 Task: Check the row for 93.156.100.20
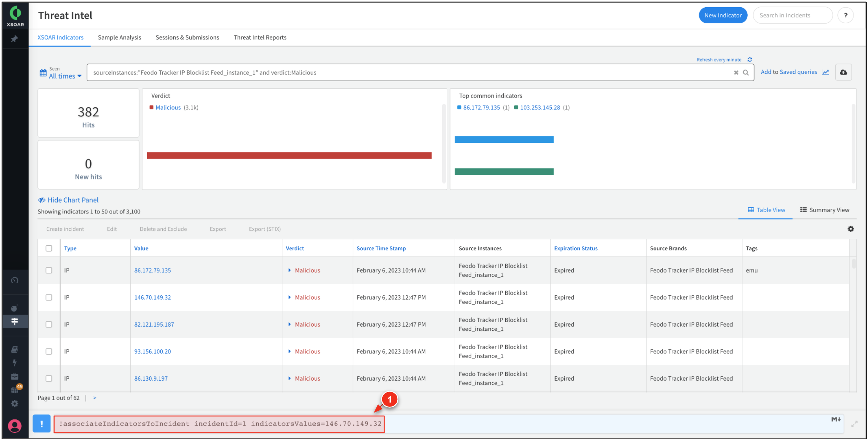click(x=49, y=351)
